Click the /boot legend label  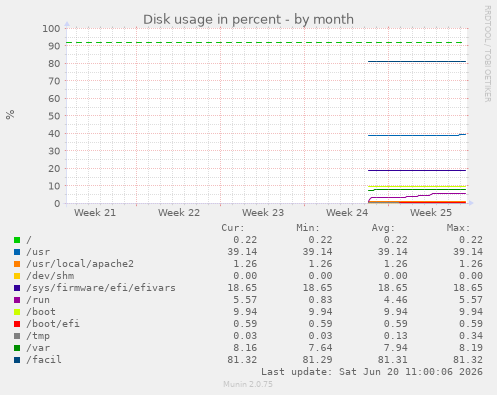tap(41, 312)
